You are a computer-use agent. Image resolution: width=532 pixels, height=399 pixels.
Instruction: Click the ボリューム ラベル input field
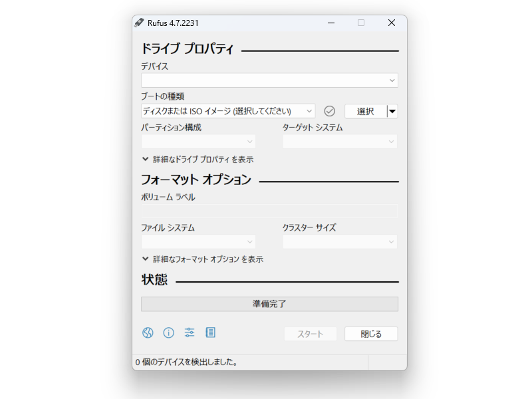click(269, 211)
